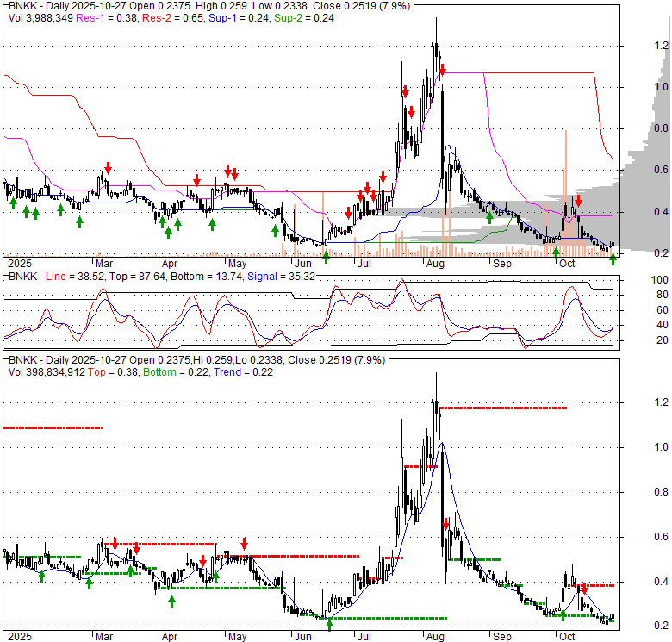Click the Signal = 35.32 legend label
Viewport: 672px width, 642px height.
point(282,277)
